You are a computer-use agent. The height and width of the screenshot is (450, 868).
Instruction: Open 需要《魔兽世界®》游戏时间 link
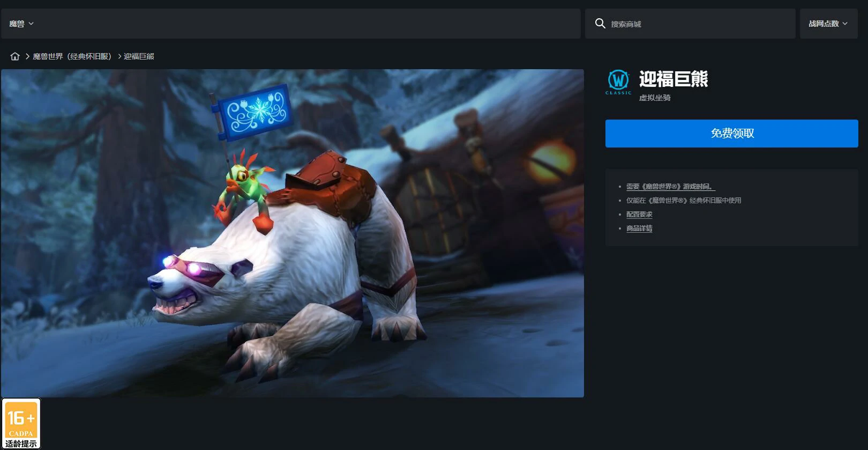point(671,187)
